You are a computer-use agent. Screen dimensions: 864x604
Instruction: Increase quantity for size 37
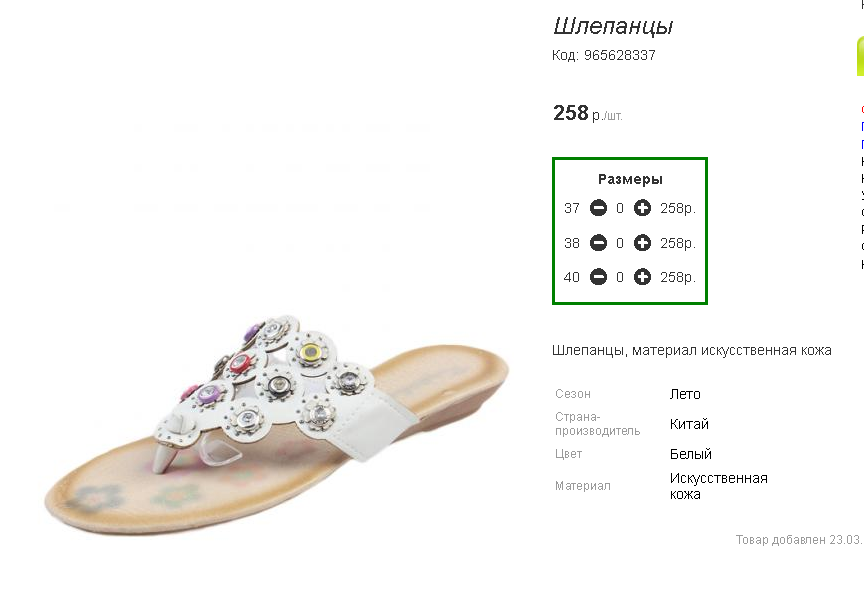(x=642, y=208)
